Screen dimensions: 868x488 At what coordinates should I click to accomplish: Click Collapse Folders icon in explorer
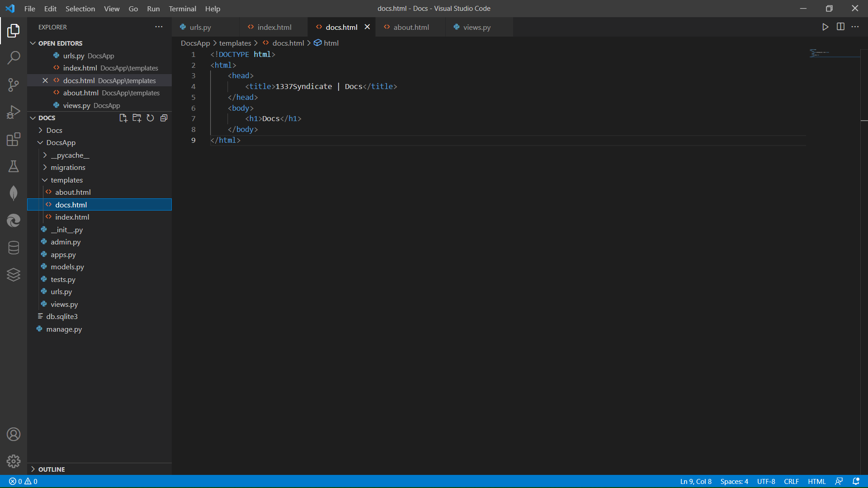click(x=164, y=118)
